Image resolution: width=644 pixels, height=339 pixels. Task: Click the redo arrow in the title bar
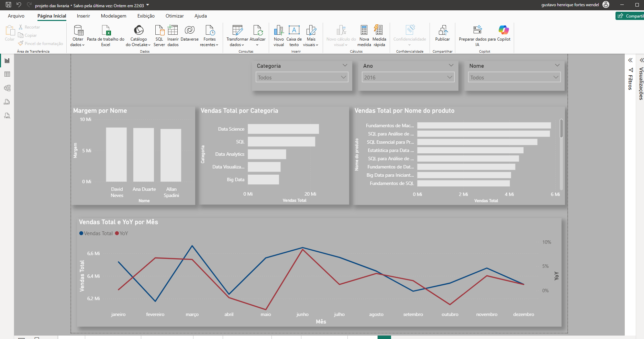click(x=29, y=5)
